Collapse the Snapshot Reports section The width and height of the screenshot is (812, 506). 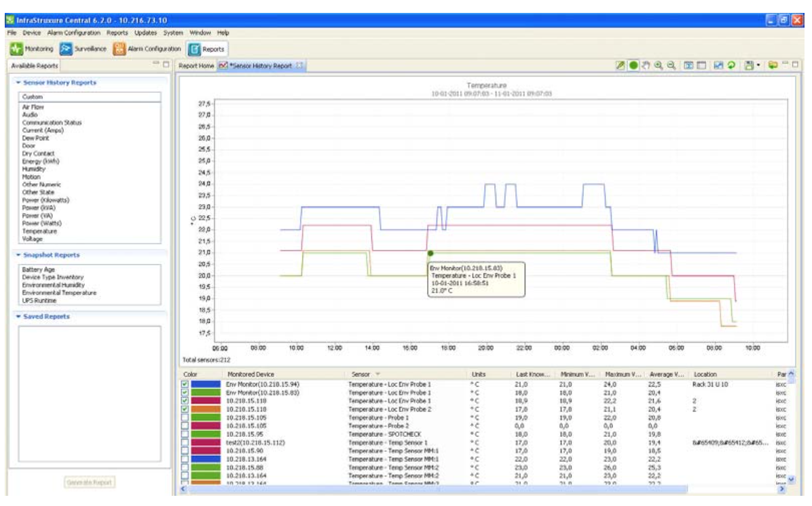pos(18,255)
